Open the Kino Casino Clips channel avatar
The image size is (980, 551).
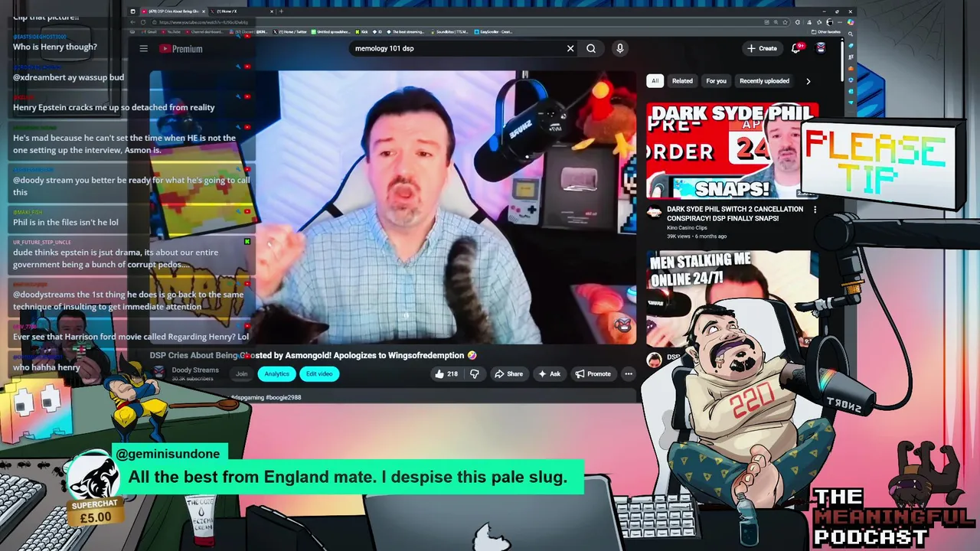click(654, 213)
